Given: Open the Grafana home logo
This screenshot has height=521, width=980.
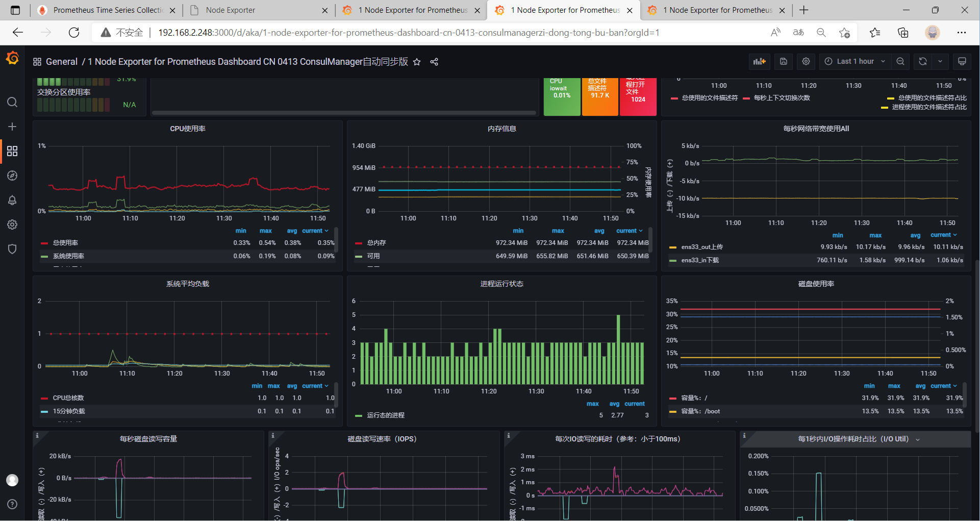Looking at the screenshot, I should tap(12, 58).
